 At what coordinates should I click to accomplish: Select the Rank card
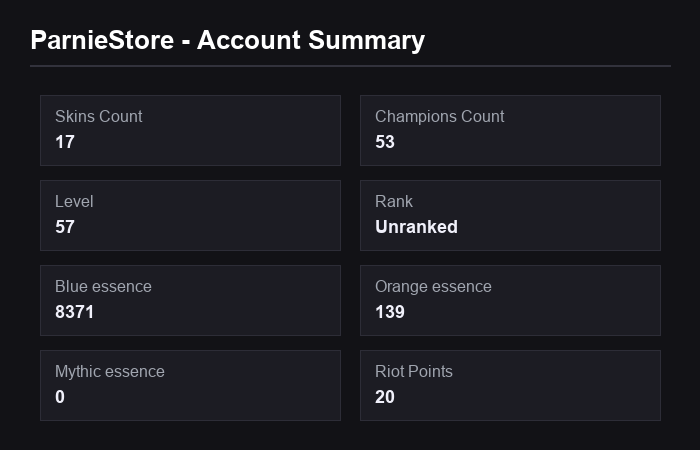[510, 216]
